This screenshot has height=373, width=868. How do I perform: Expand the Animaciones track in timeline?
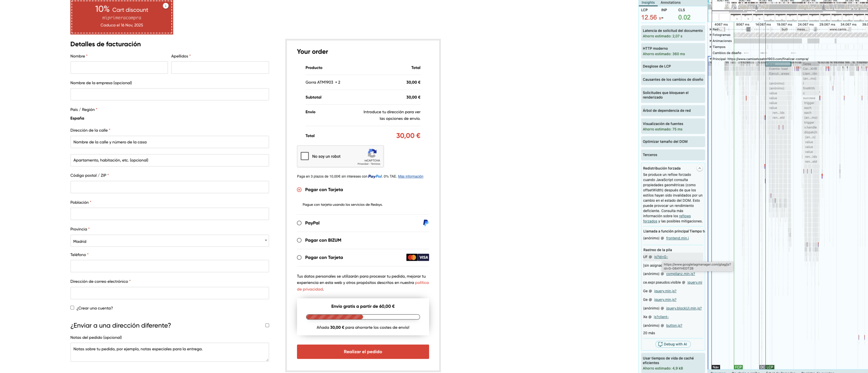711,41
